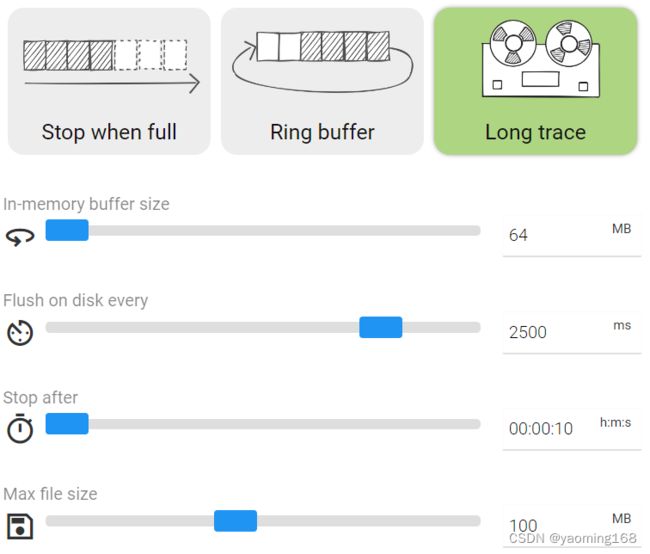Click the ring buffer loop illustration
The height and width of the screenshot is (554, 650).
point(323,61)
